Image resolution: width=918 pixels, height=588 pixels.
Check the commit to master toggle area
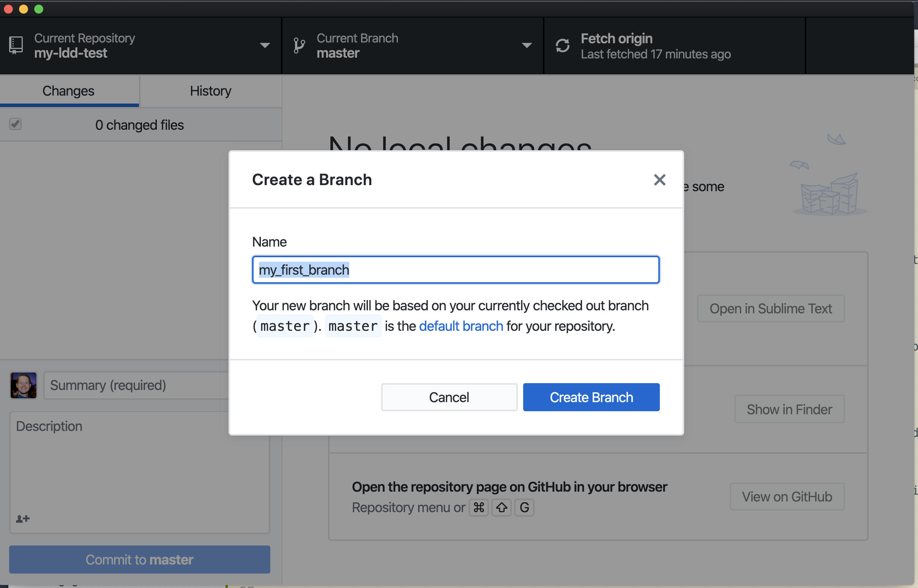pos(139,559)
